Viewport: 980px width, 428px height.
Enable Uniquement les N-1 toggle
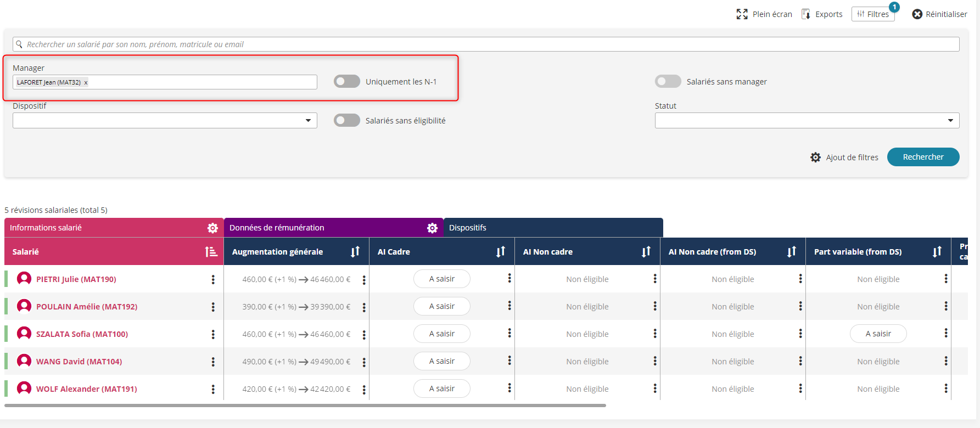[347, 82]
